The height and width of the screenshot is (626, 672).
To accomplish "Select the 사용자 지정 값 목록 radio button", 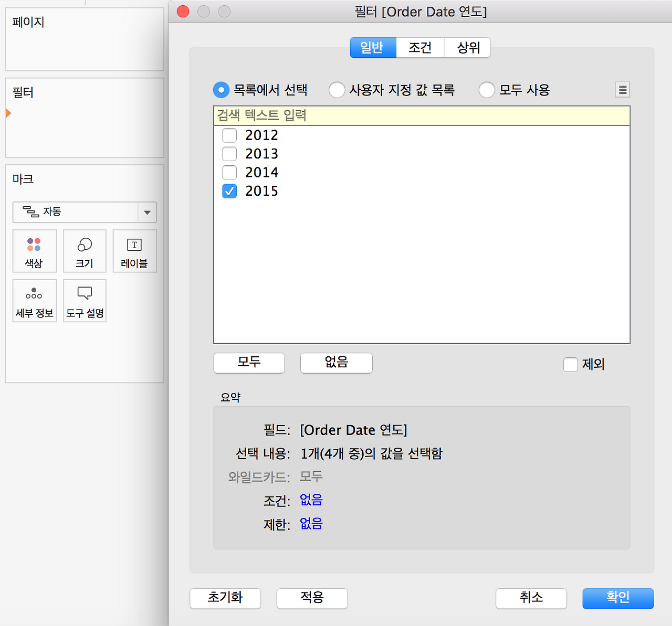I will pyautogui.click(x=337, y=90).
